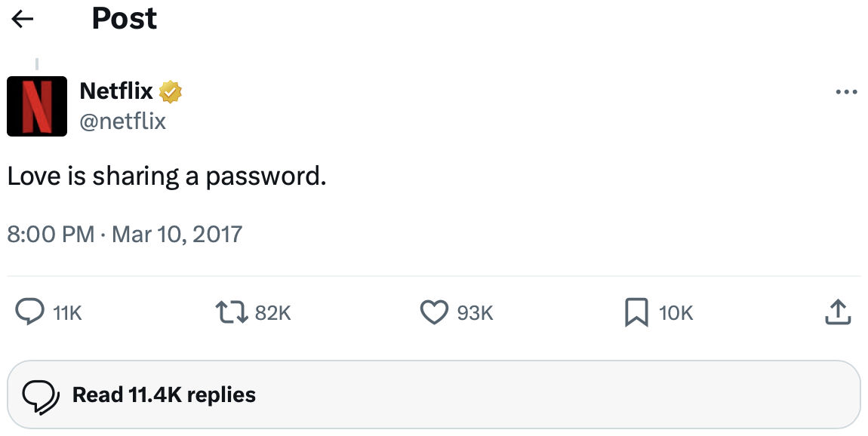Expand the replies section
Screen dimensions: 868x436
[434, 394]
